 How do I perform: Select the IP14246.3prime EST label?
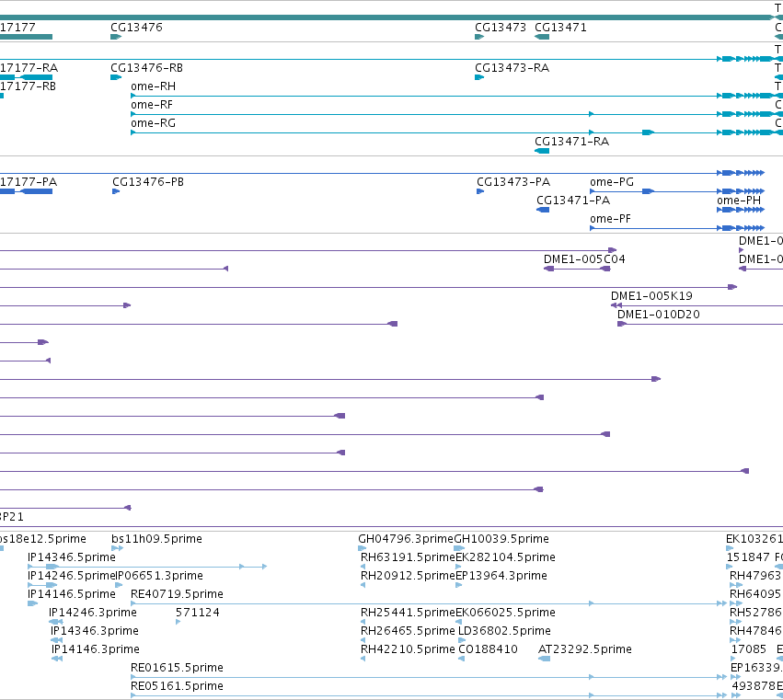pyautogui.click(x=92, y=613)
